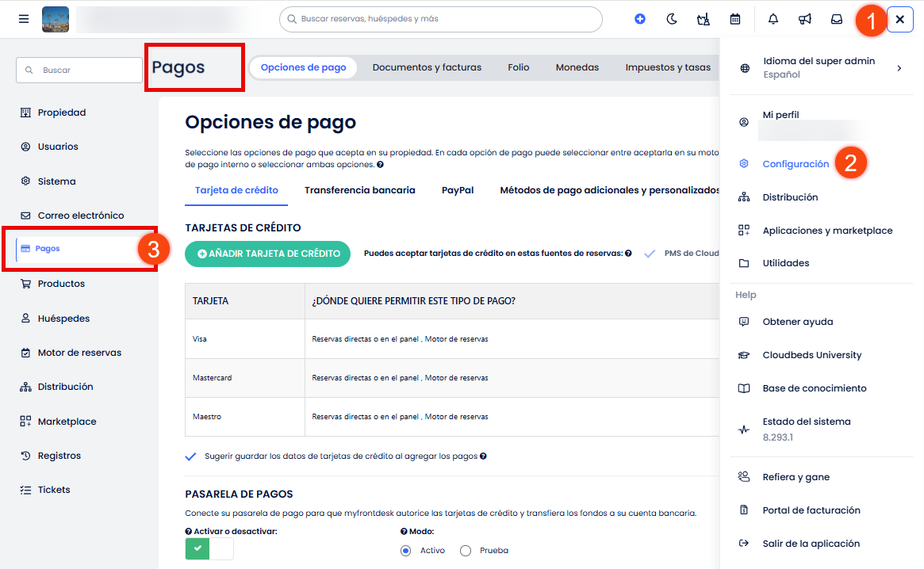924x569 pixels.
Task: Click Salir de la aplicación link
Action: coord(811,544)
